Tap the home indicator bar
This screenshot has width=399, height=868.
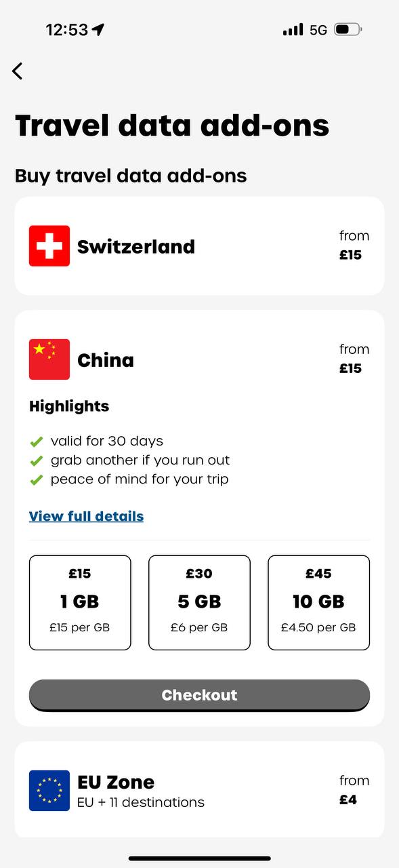click(199, 859)
